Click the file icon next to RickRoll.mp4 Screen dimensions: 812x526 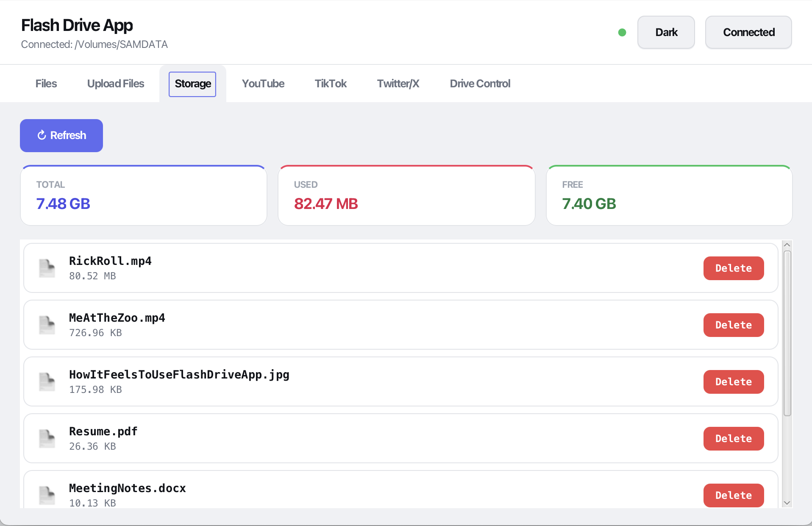click(x=47, y=268)
